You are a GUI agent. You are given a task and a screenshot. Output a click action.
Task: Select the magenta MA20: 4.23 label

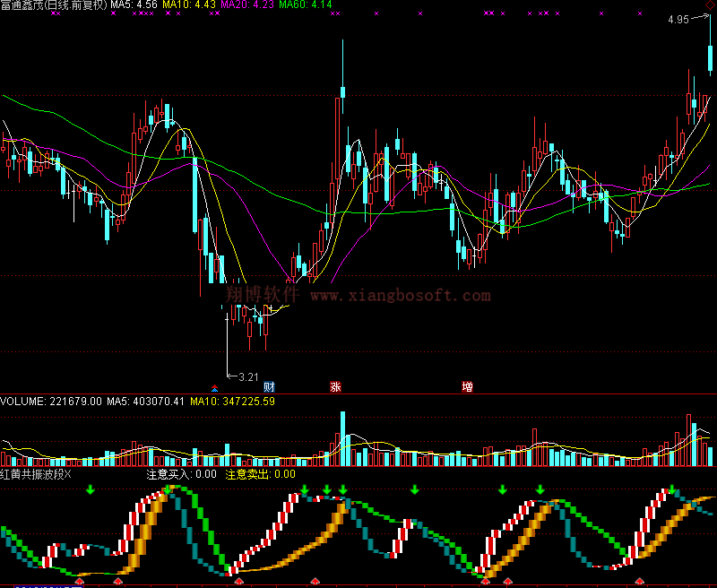pos(248,5)
